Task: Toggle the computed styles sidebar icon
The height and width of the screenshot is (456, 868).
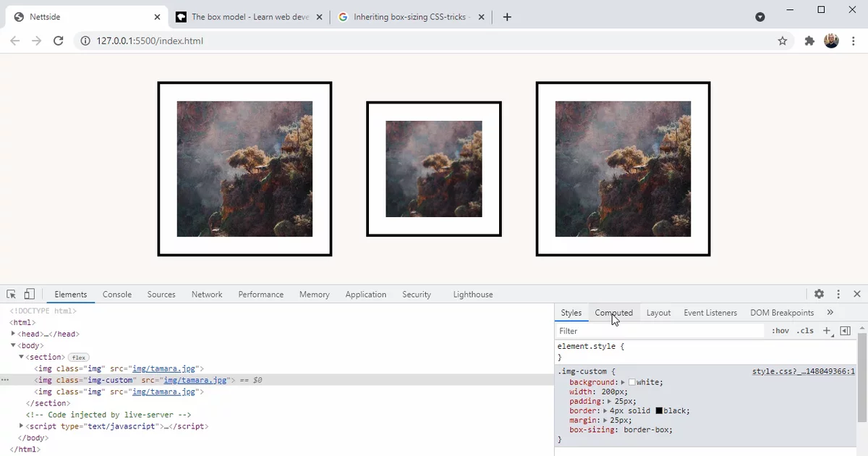Action: pyautogui.click(x=844, y=330)
